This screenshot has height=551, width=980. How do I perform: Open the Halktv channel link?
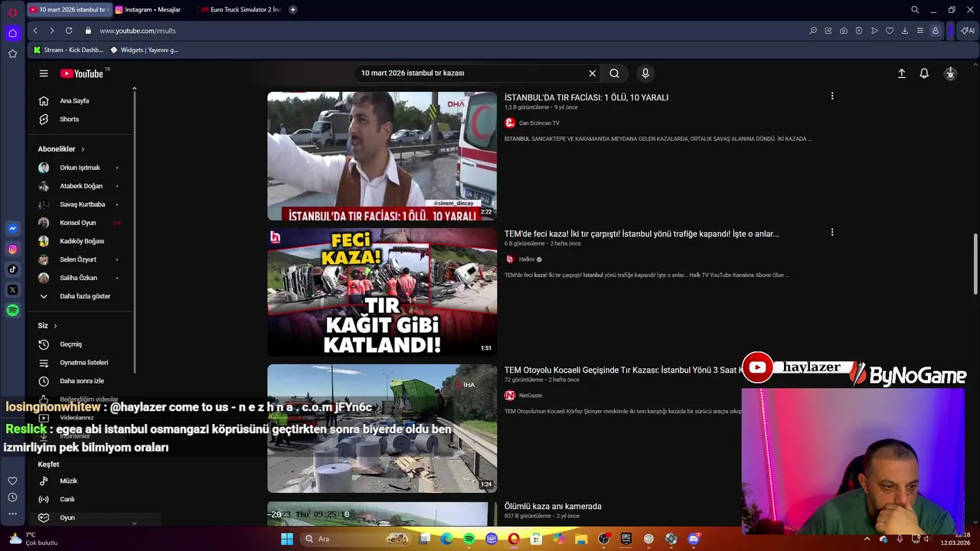[x=527, y=259]
